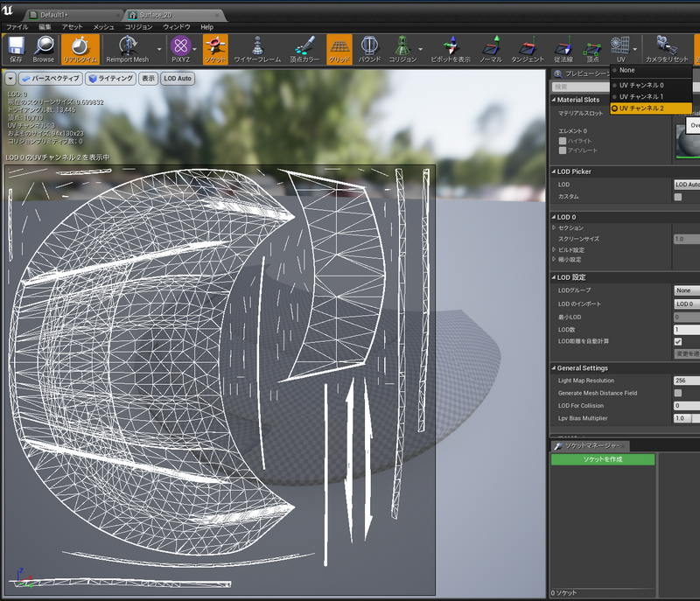Select UV channel 1 option
Screen dimensions: 700x601
tap(651, 97)
